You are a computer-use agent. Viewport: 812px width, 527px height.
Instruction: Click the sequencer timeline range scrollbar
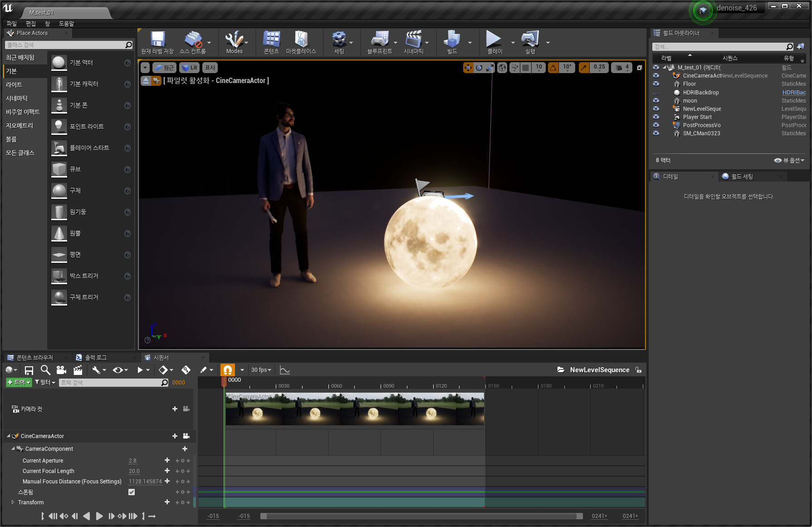point(421,516)
